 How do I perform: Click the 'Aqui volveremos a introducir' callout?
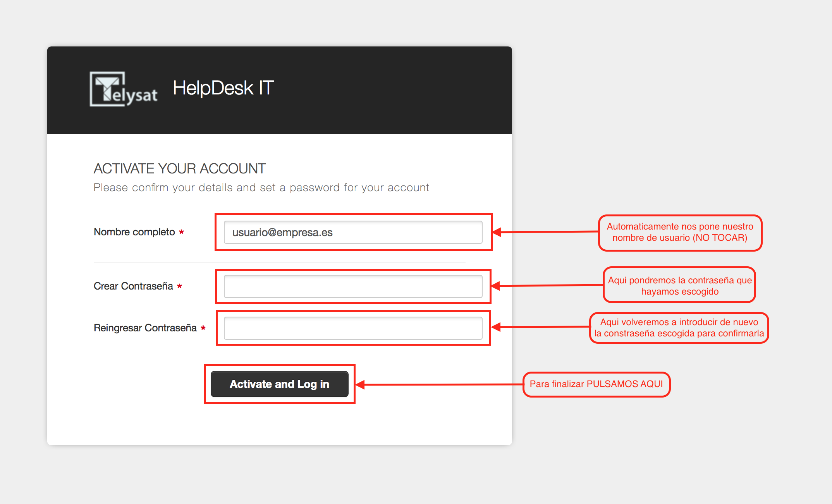point(679,328)
